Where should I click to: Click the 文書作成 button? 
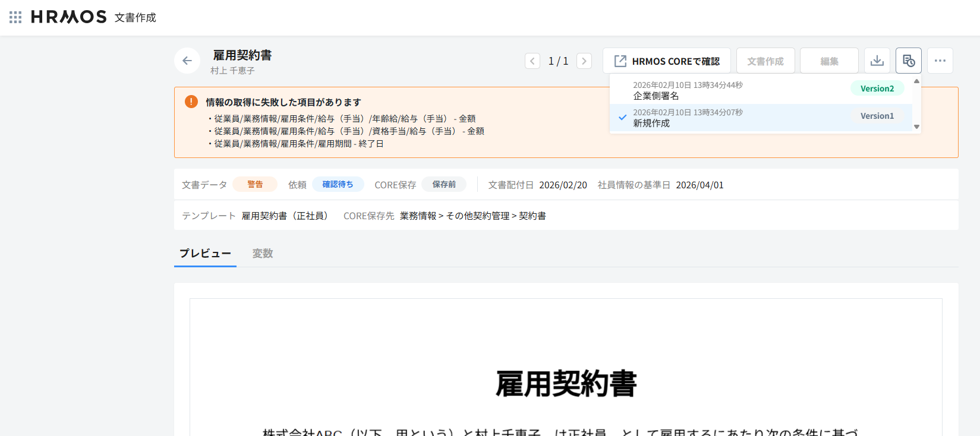click(765, 61)
